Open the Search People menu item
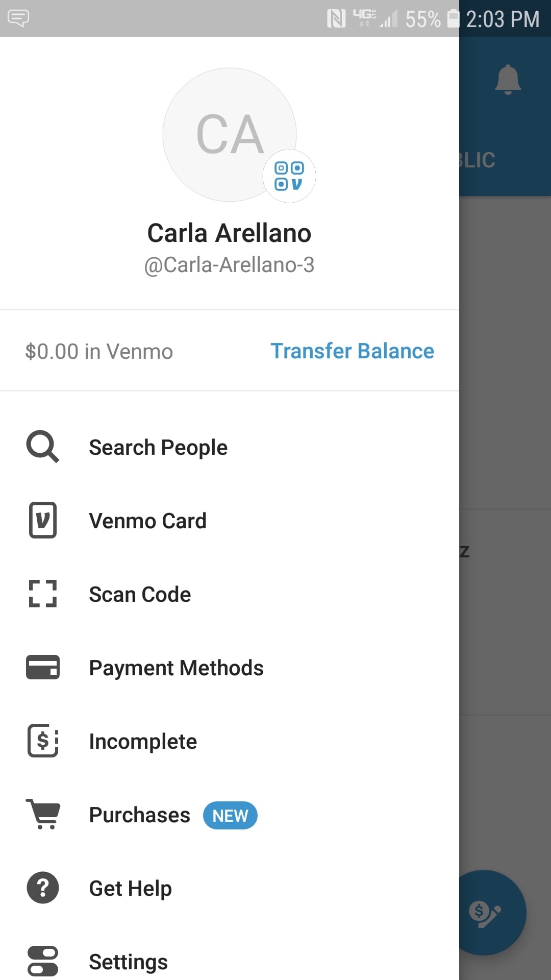This screenshot has width=551, height=980. [158, 448]
